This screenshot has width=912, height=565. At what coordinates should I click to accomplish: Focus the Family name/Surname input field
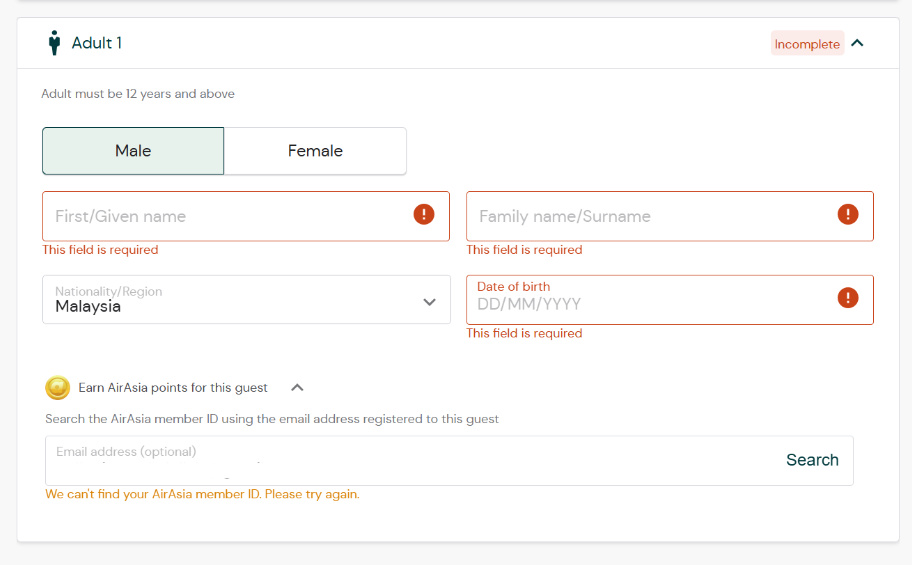coord(650,216)
